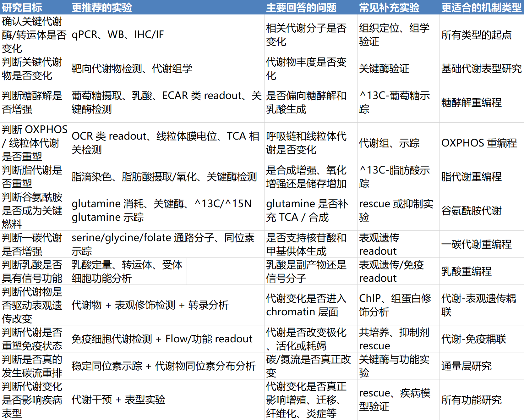The image size is (524, 420).
Task: Select the 代谢-免疫耦联 cell
Action: [x=473, y=339]
